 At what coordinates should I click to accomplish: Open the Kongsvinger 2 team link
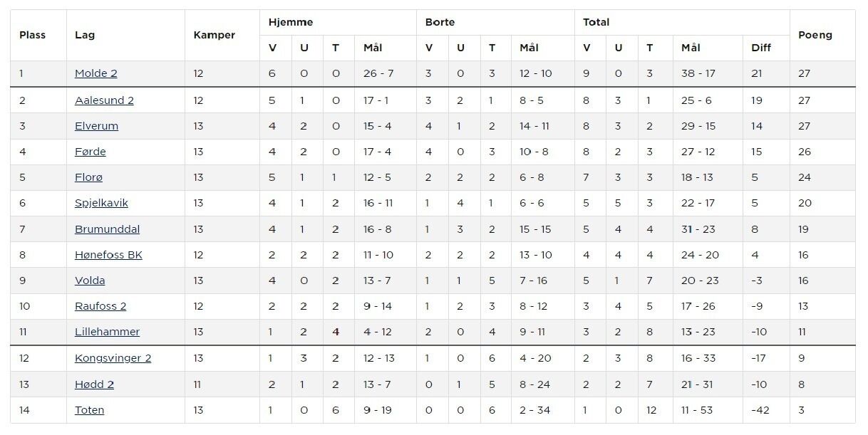point(113,358)
